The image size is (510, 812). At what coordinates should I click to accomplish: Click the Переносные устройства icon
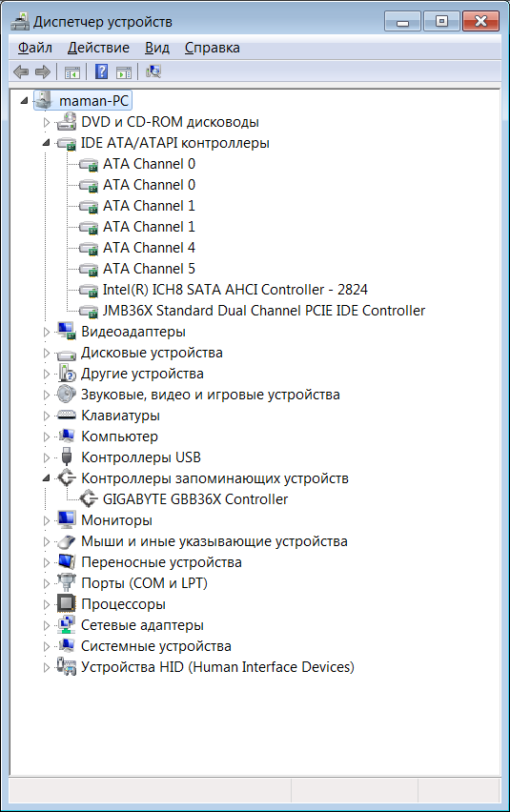click(67, 562)
